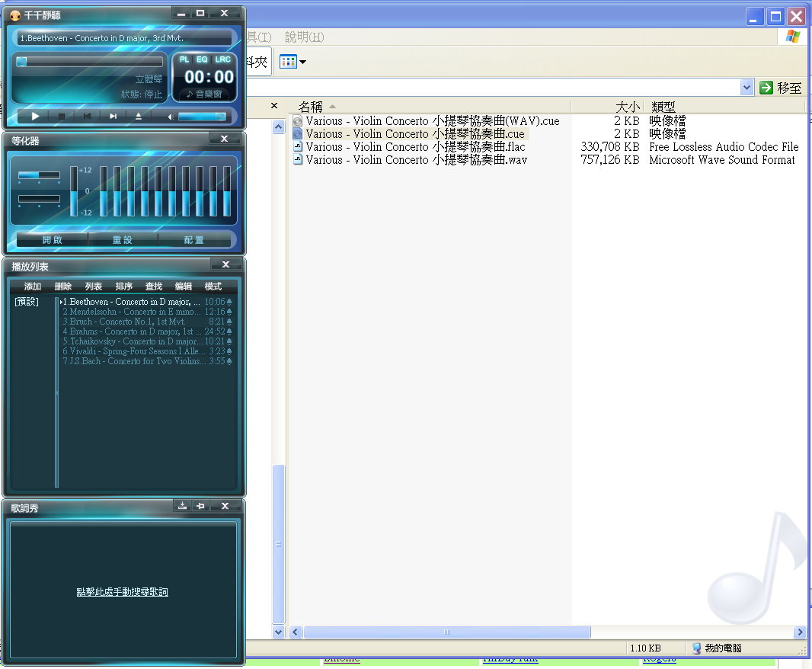This screenshot has width=812, height=669.
Task: Open the playlist 排序 sort menu
Action: pyautogui.click(x=123, y=286)
